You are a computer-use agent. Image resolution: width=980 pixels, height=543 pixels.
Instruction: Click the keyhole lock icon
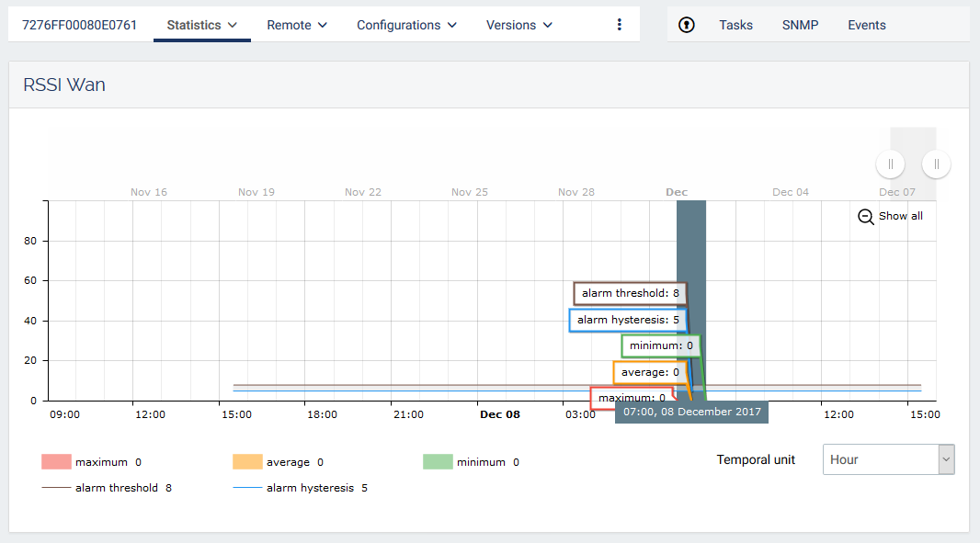click(687, 25)
